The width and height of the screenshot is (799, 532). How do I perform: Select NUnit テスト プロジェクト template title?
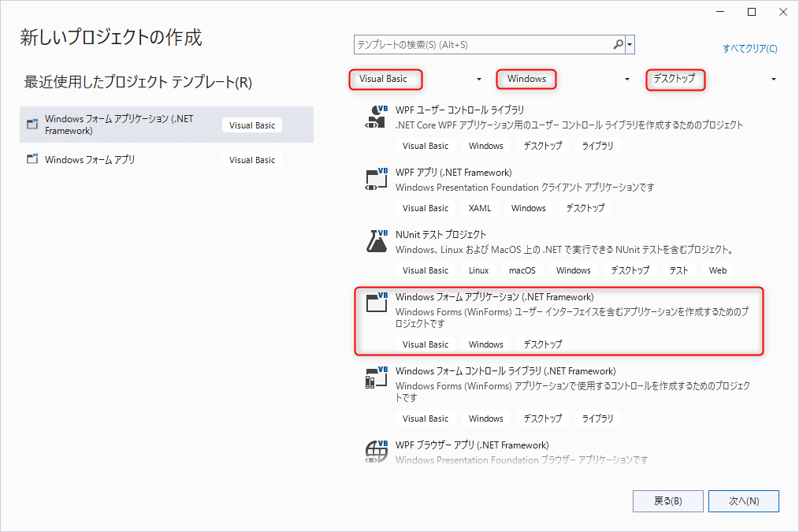tap(440, 234)
